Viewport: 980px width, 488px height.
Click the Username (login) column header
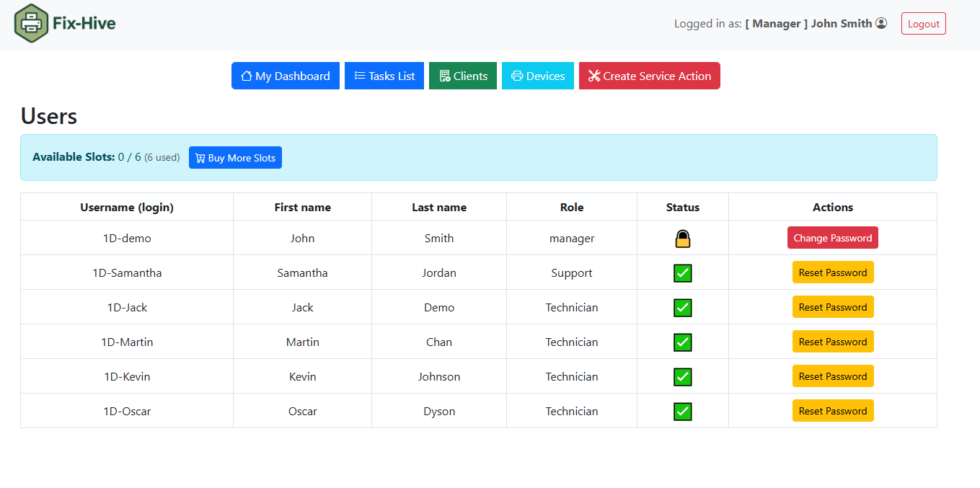point(127,207)
